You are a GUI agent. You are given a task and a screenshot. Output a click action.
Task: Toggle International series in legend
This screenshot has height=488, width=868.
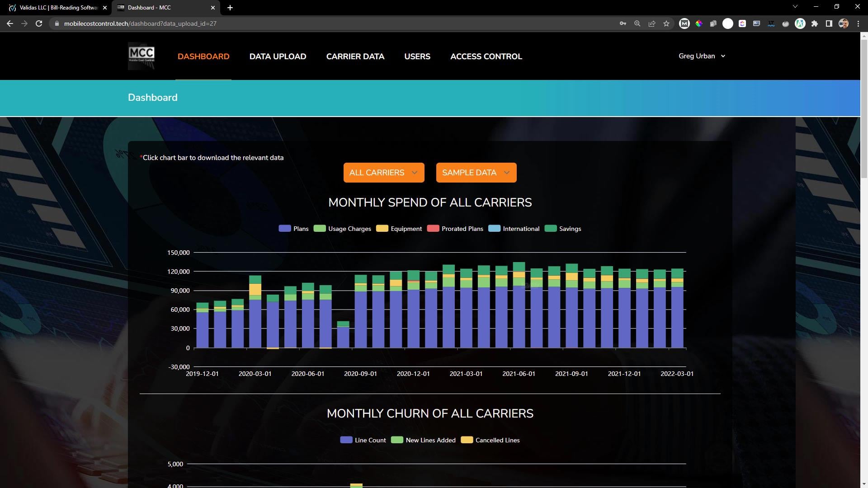[514, 229]
